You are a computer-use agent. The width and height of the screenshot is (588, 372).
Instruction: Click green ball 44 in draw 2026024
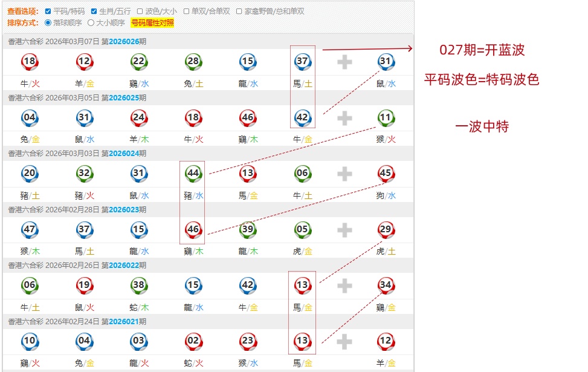point(193,174)
